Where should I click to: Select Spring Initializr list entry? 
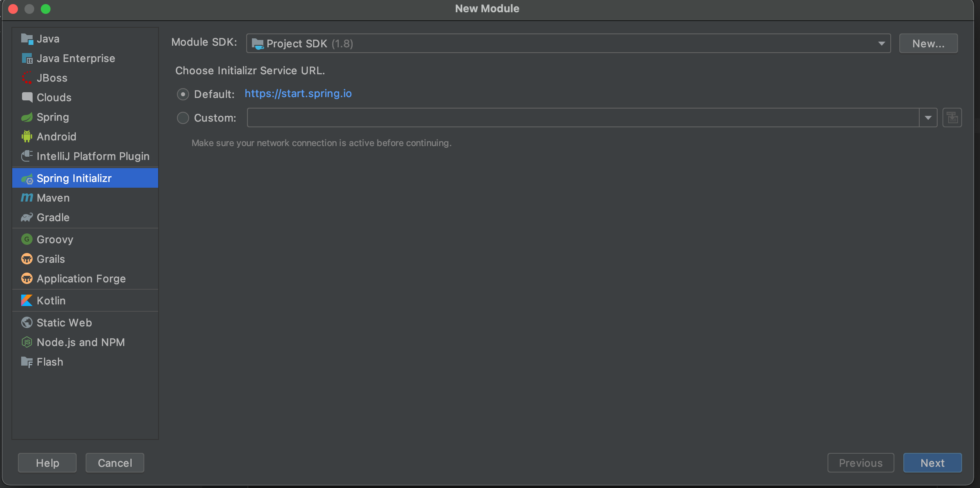pyautogui.click(x=85, y=178)
